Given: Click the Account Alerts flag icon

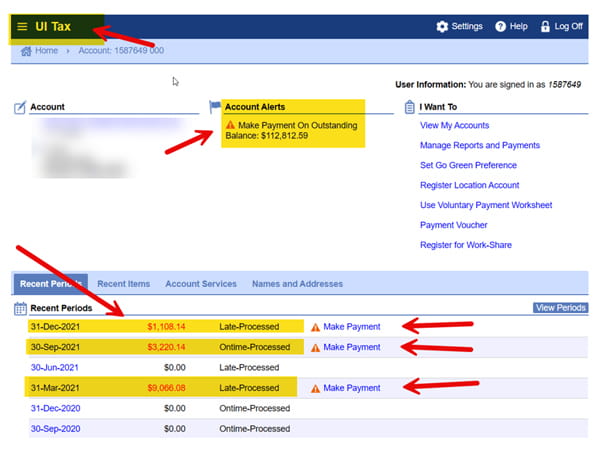Looking at the screenshot, I should point(215,107).
